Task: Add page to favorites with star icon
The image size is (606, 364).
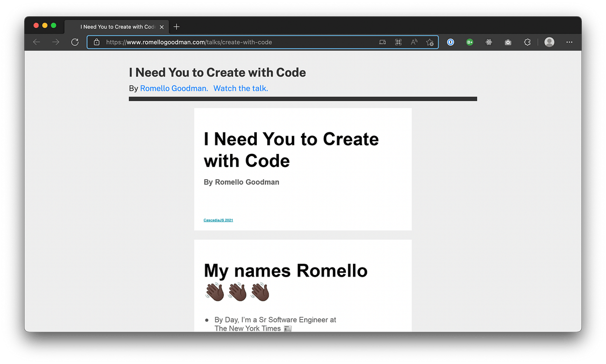Action: tap(429, 42)
